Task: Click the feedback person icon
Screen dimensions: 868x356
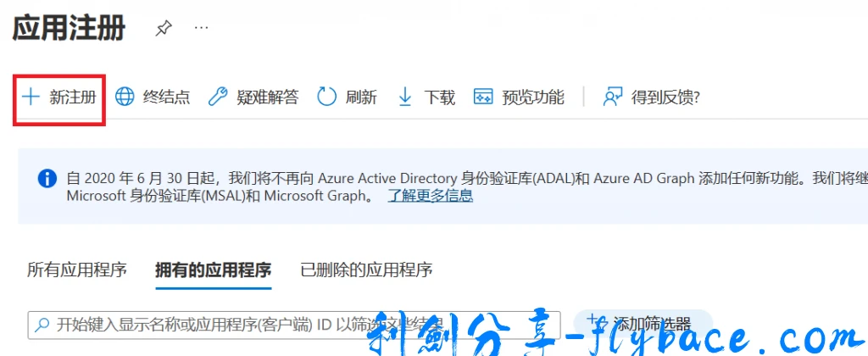Action: tap(613, 97)
